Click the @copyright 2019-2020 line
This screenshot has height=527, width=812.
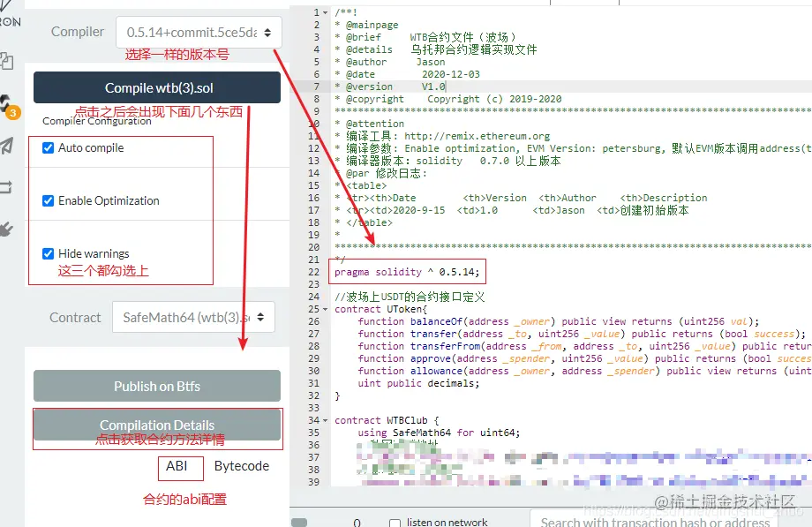(448, 99)
